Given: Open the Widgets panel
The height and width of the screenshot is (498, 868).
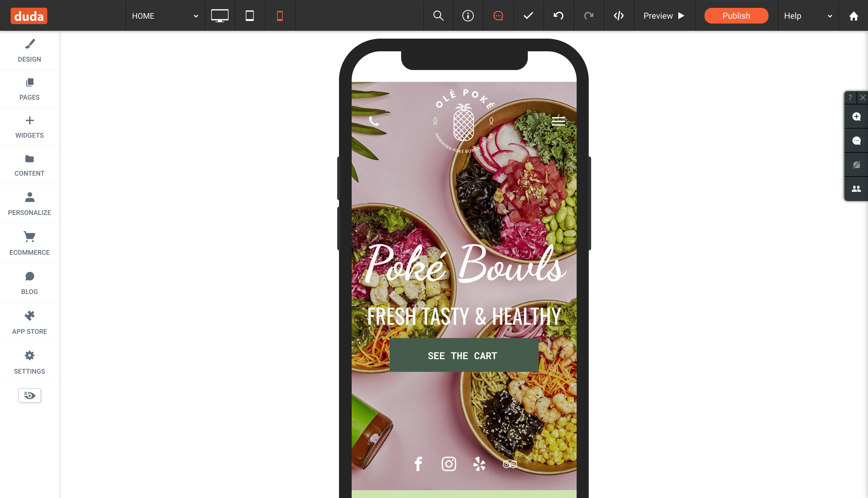Looking at the screenshot, I should tap(29, 127).
